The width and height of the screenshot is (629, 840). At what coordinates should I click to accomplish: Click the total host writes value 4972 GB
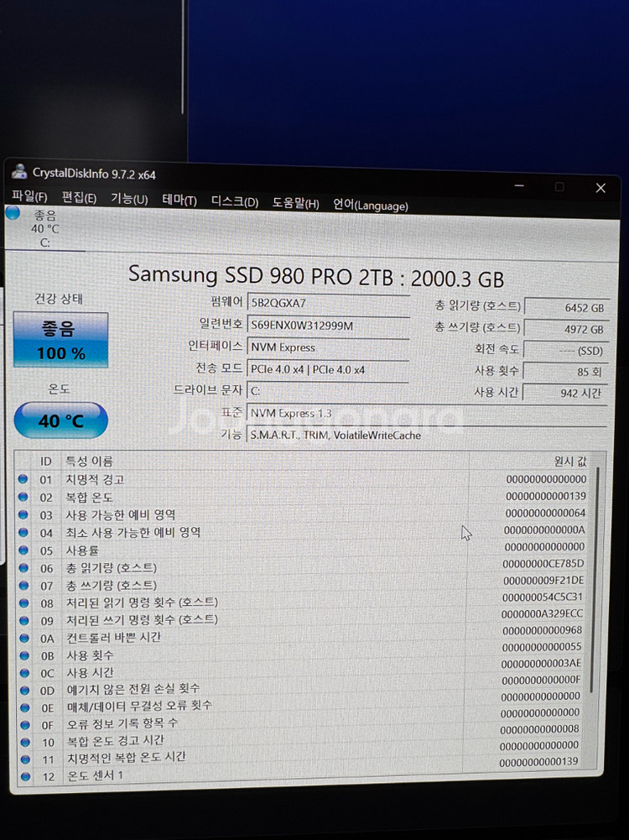(566, 329)
